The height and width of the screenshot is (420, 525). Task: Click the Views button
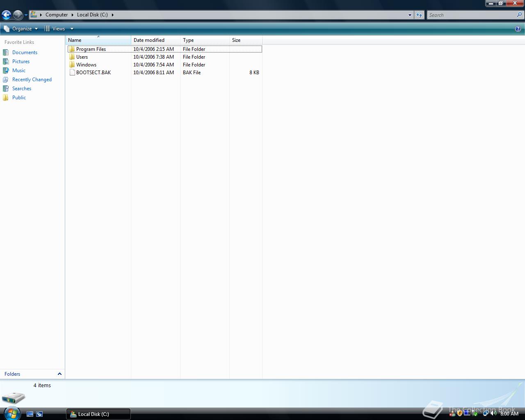coord(55,29)
